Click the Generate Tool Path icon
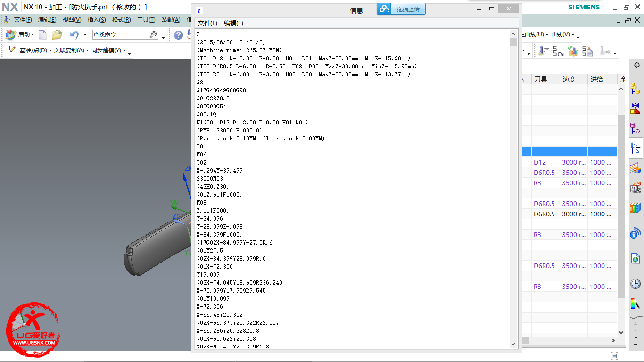644x362 pixels. click(544, 51)
